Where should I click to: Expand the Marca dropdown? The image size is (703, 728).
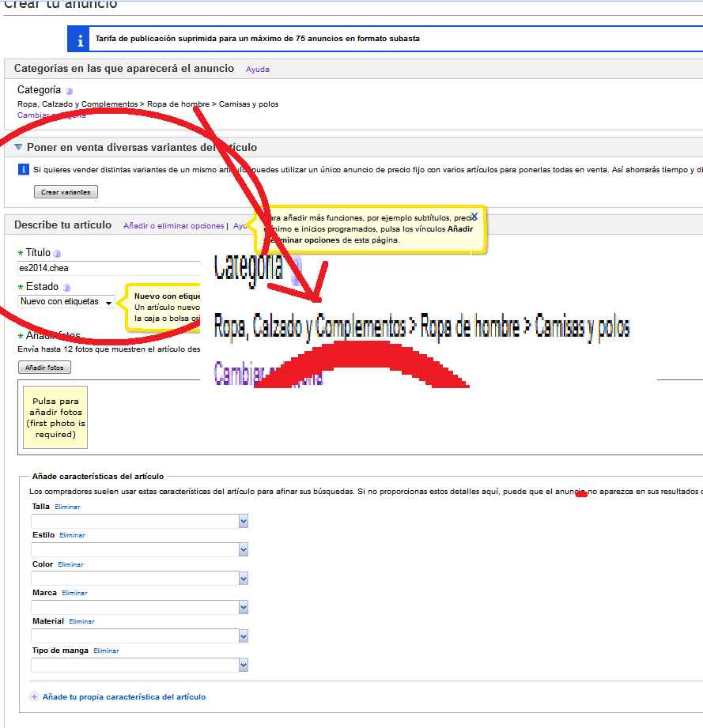(244, 607)
